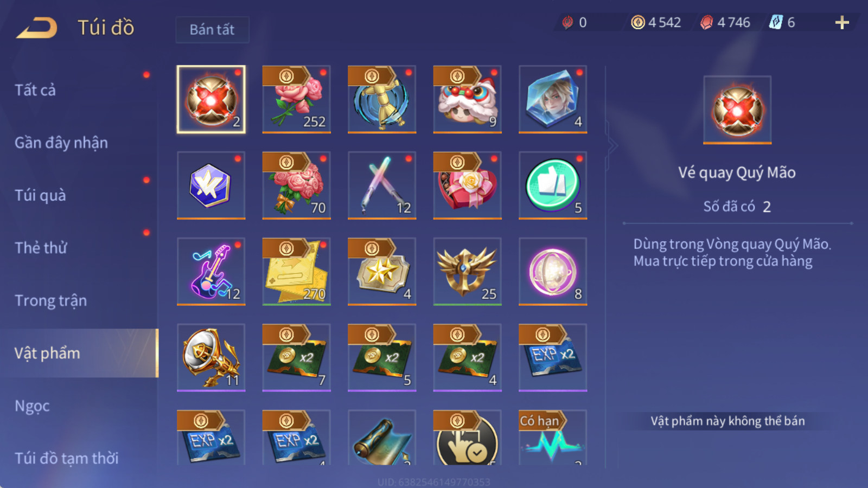This screenshot has width=868, height=488.
Task: Select the lion dance mask item
Action: pos(467,99)
